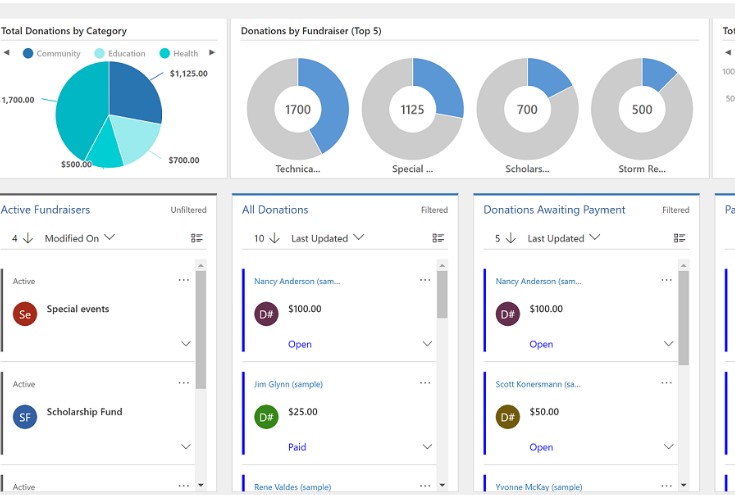
Task: Expand Nancy Anderson card chevron in Awaiting Payment
Action: coord(669,344)
